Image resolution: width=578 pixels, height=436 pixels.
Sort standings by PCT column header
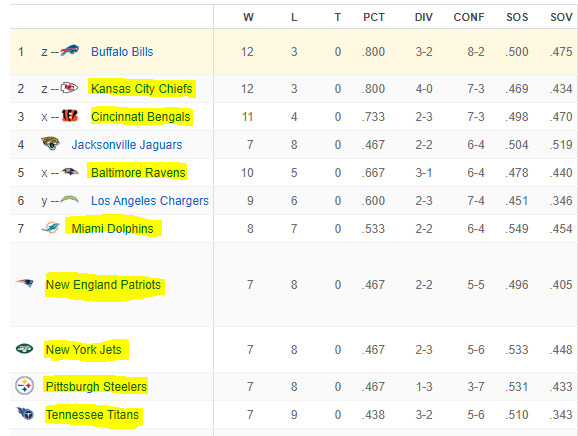tap(374, 17)
